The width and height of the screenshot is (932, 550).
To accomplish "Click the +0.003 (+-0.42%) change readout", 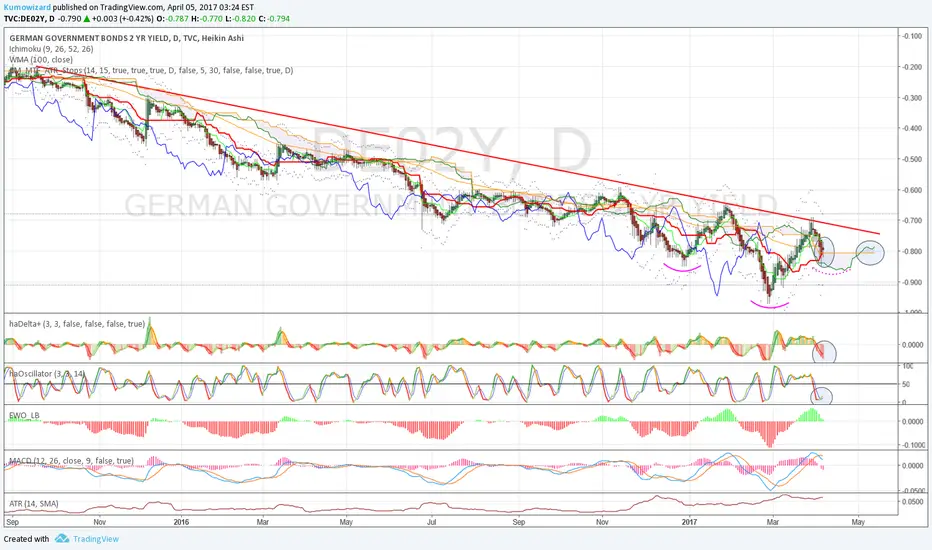I will click(x=124, y=18).
